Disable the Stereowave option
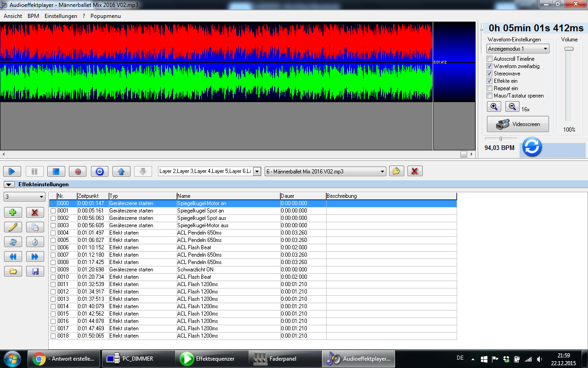Image resolution: width=588 pixels, height=368 pixels. (489, 73)
